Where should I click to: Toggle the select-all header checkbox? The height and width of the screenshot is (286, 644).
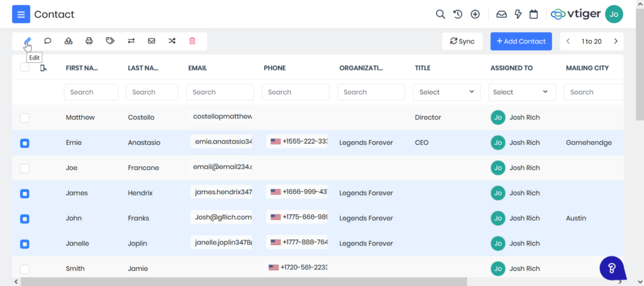tap(25, 67)
